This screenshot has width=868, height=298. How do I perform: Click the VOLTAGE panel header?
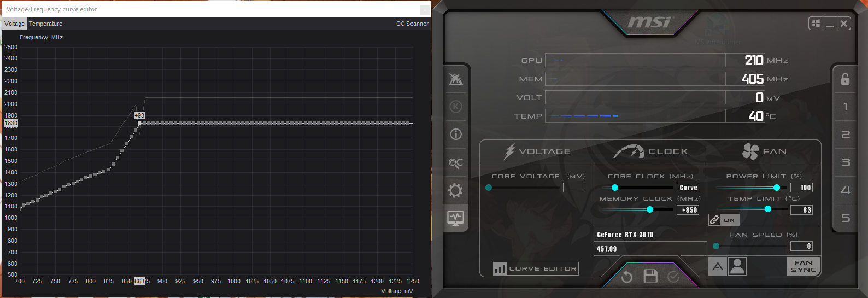click(x=537, y=151)
